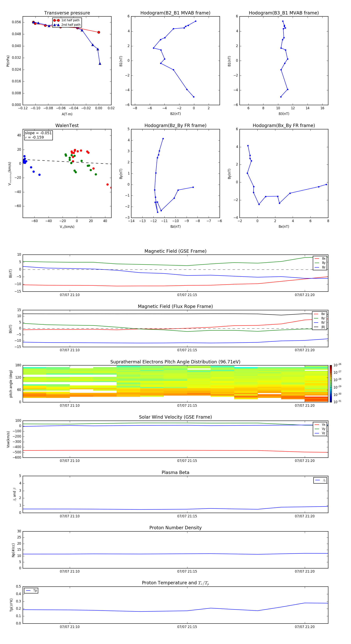Click the 'Vx' legend entry
Image resolution: width=351 pixels, height=644 pixels.
coord(320,424)
